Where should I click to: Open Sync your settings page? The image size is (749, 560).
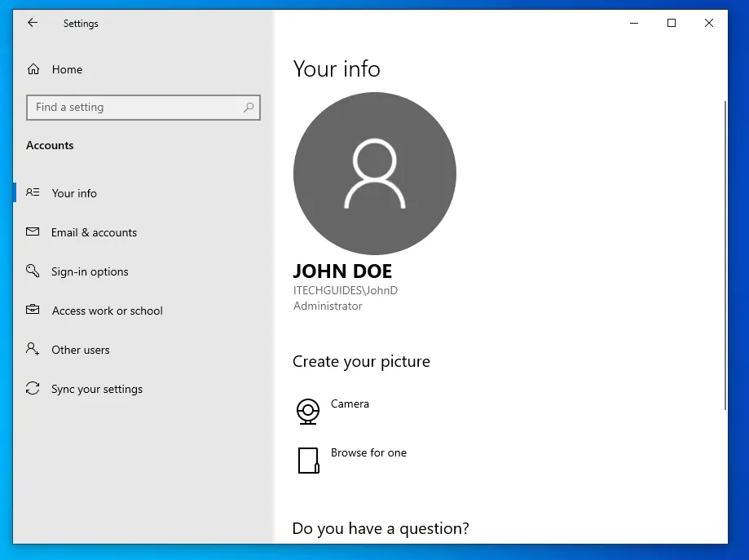[95, 388]
